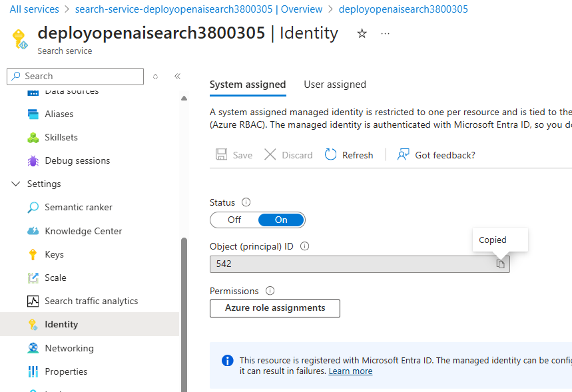Click the Knowledge Center cloud icon
This screenshot has width=572, height=392.
[33, 231]
